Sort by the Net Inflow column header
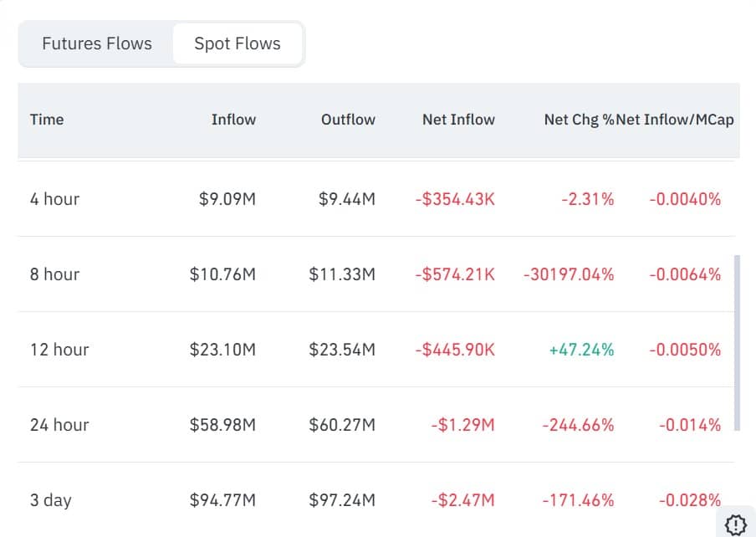The width and height of the screenshot is (756, 537). pos(458,120)
